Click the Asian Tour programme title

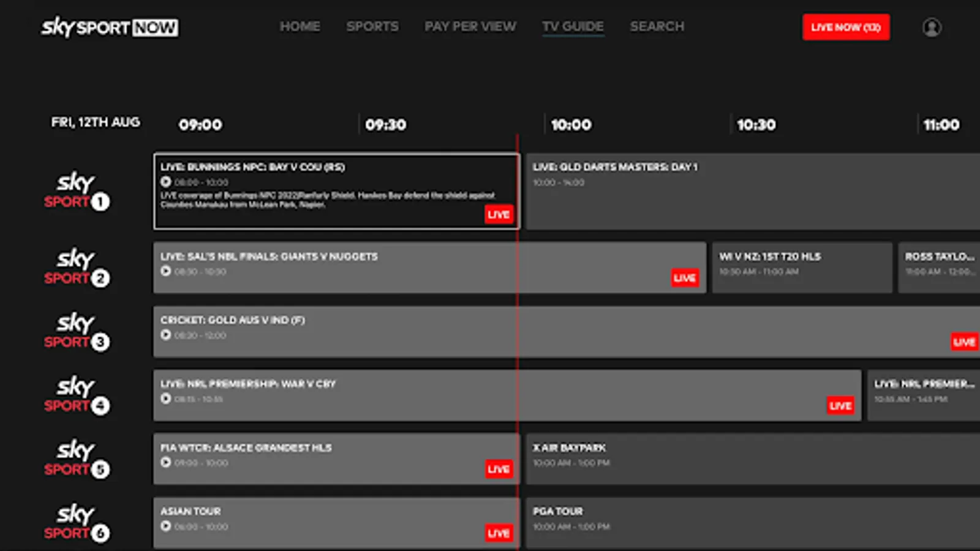click(190, 511)
